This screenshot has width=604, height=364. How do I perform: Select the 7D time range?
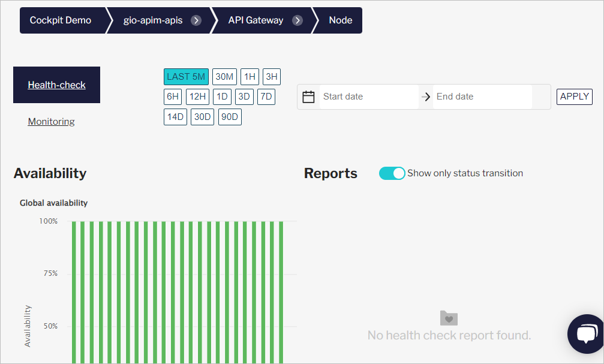click(266, 97)
